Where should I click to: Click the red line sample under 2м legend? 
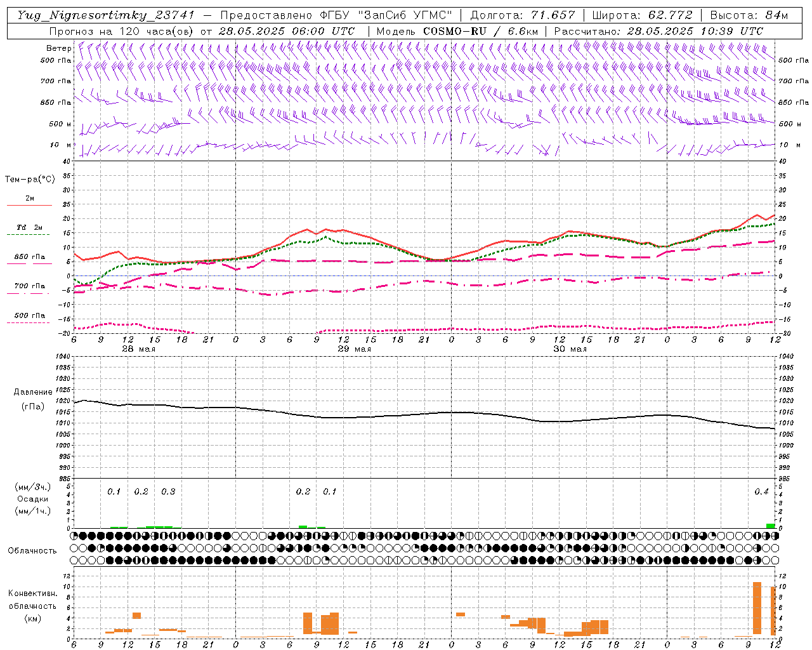click(x=29, y=205)
